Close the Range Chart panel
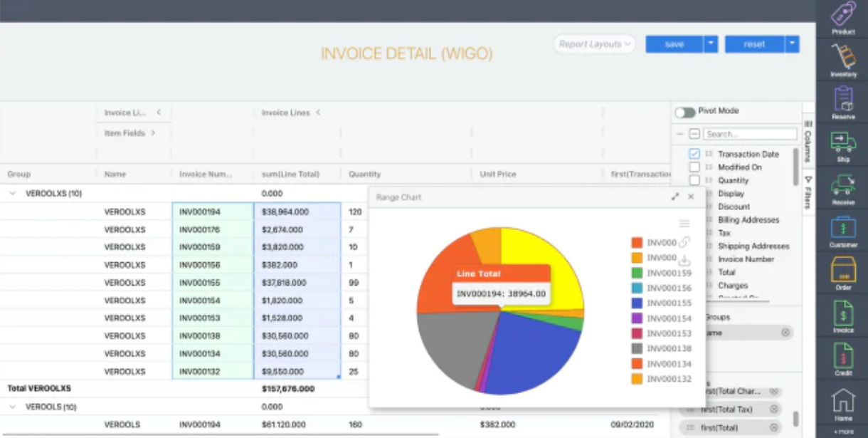Image resolution: width=868 pixels, height=438 pixels. 691,197
